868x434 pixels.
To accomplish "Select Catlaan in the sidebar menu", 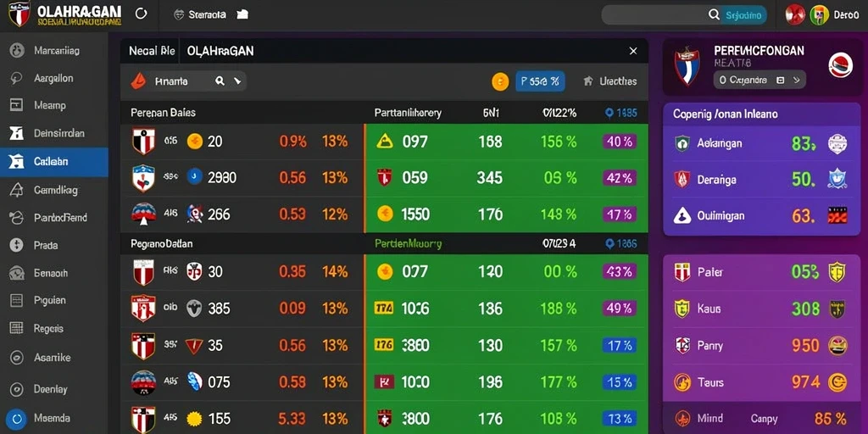I will 54,162.
